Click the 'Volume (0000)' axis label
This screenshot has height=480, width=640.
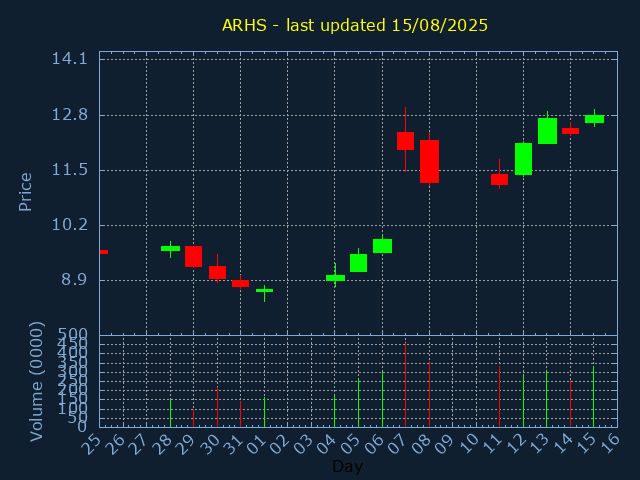click(x=36, y=382)
